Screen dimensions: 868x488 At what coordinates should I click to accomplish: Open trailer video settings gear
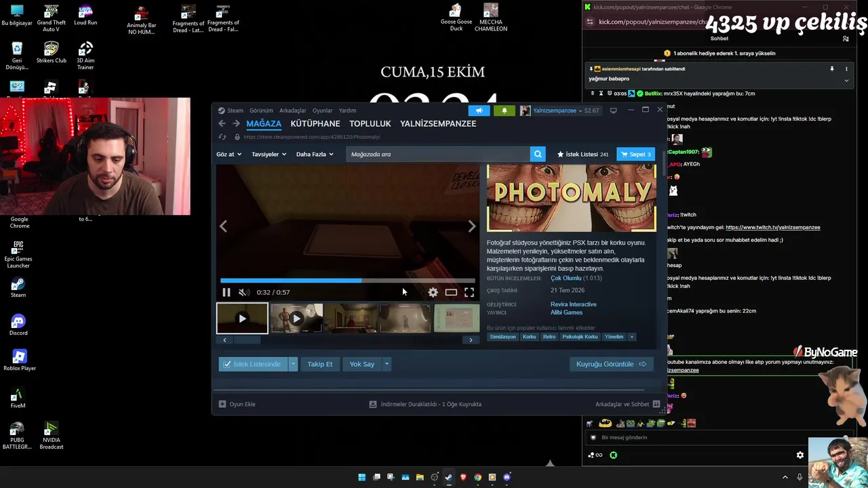[433, 292]
